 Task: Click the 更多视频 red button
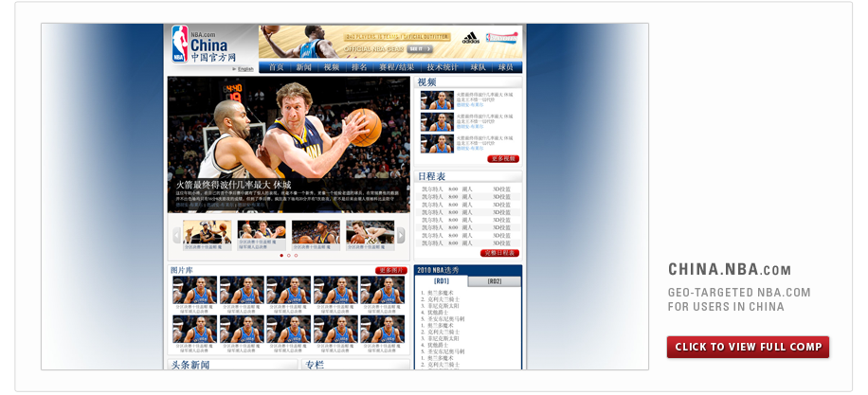tap(502, 159)
